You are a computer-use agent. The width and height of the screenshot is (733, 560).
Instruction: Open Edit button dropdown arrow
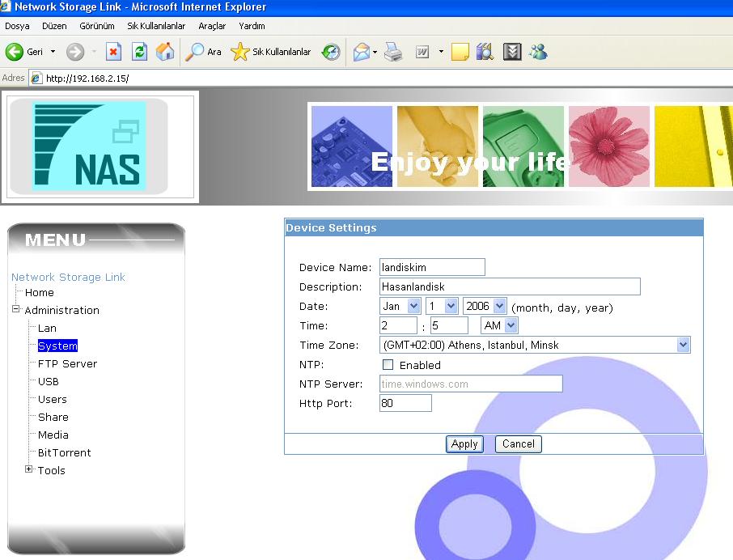coord(441,52)
